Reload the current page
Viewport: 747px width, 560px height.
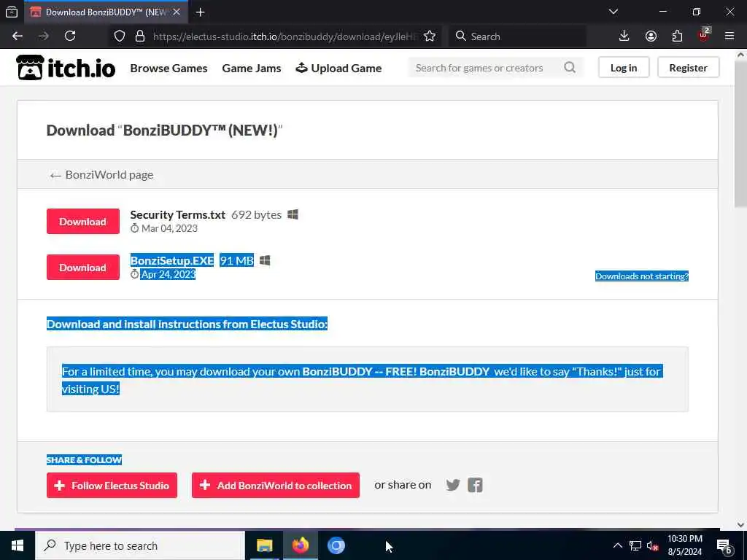click(70, 36)
